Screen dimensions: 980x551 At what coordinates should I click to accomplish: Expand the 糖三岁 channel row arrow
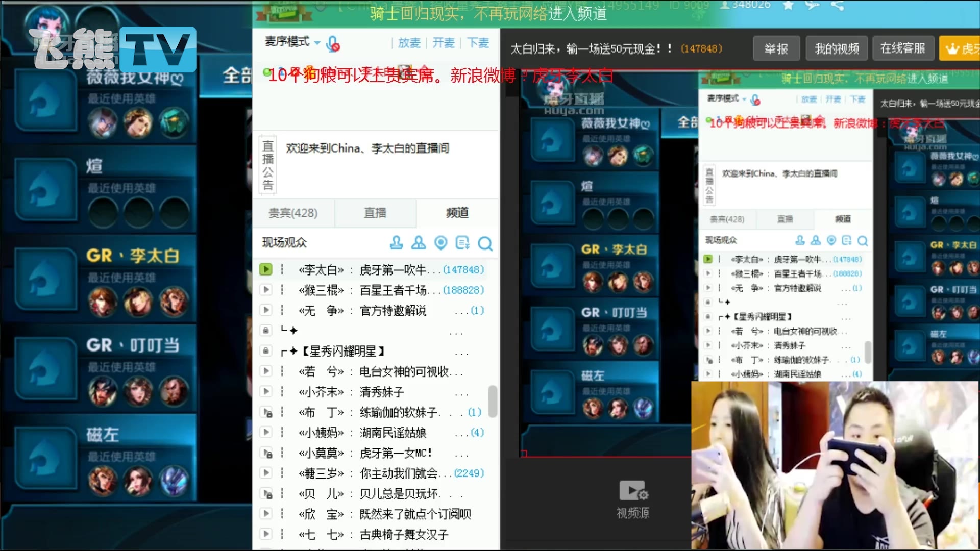pyautogui.click(x=265, y=473)
